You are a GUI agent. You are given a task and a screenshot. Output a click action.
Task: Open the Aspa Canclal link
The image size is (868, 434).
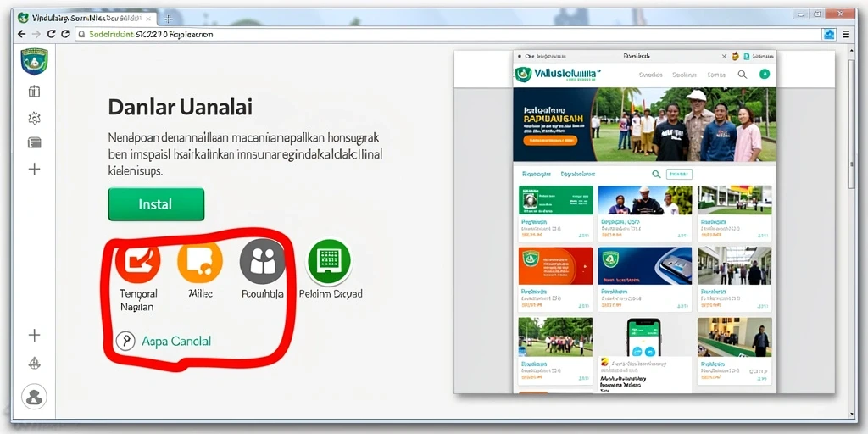click(x=176, y=341)
